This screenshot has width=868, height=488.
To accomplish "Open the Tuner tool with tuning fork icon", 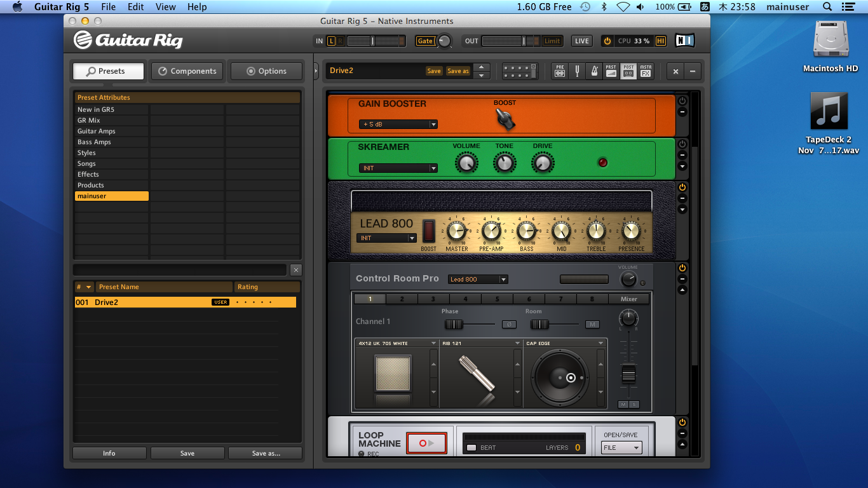I will coord(577,71).
